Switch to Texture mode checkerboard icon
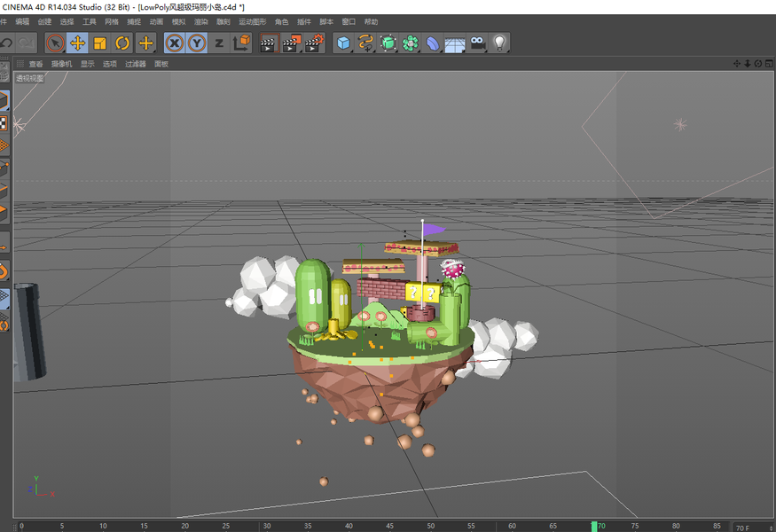 tap(4, 123)
